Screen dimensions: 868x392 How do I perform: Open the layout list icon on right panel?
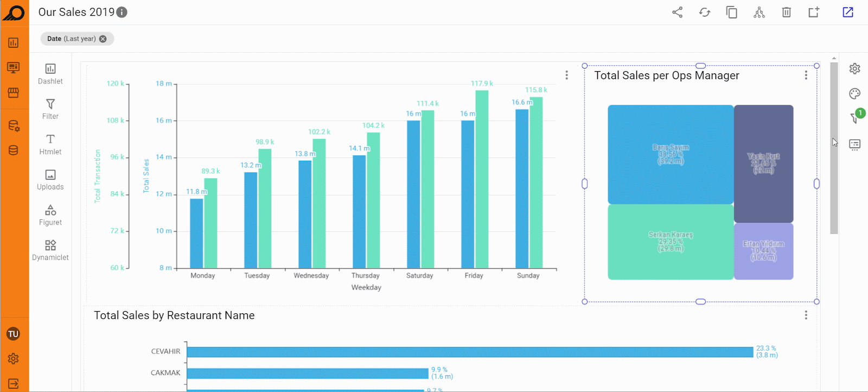[x=855, y=144]
